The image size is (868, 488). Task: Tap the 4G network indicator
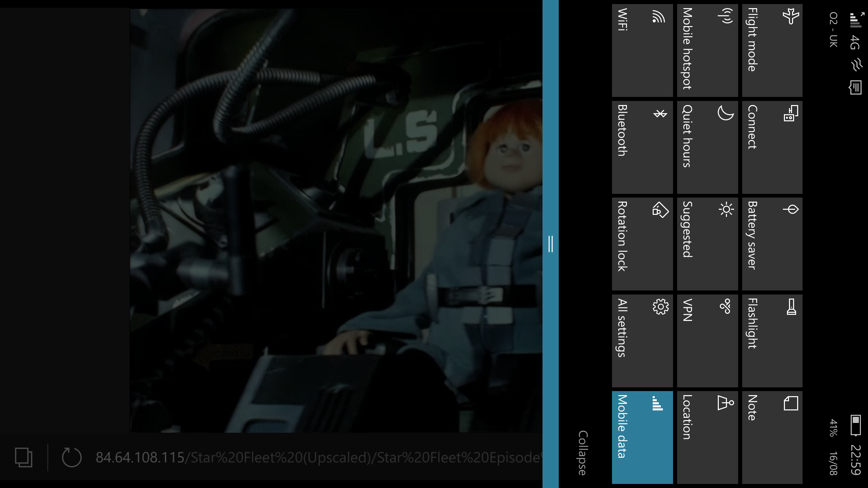click(x=855, y=42)
